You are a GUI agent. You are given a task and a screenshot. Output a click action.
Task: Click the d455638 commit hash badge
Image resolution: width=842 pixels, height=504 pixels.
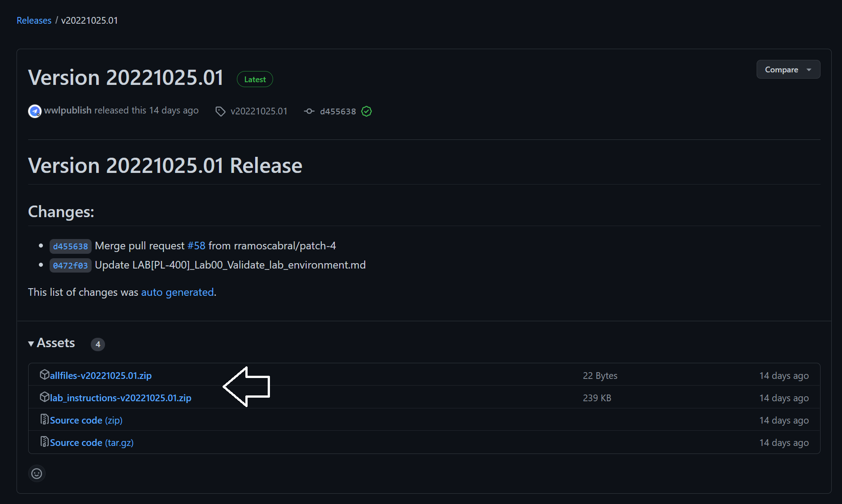(x=70, y=246)
